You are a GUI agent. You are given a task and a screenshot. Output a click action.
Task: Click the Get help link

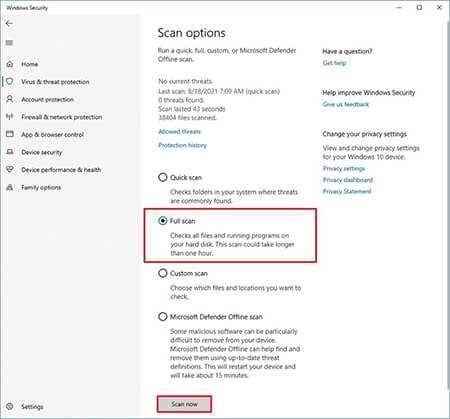334,63
